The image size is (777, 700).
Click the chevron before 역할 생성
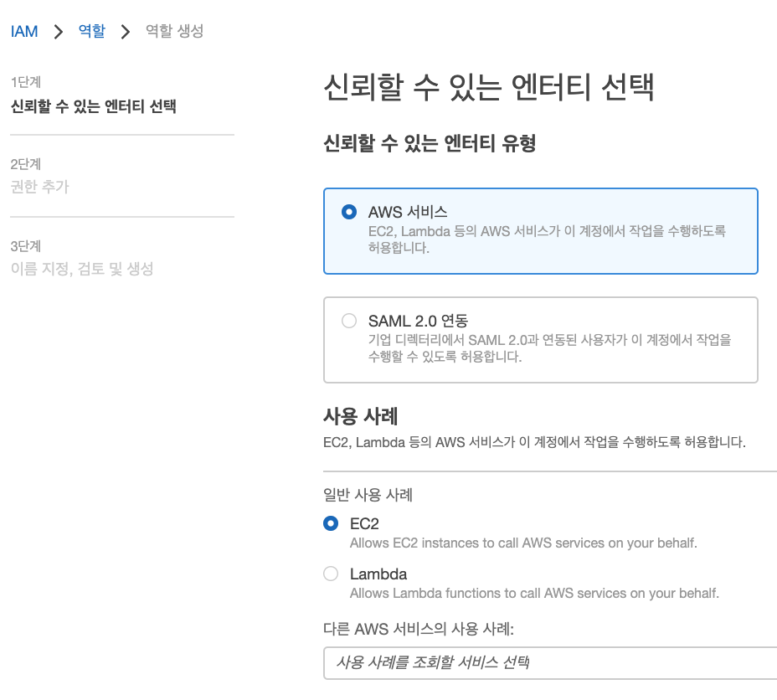[x=126, y=32]
